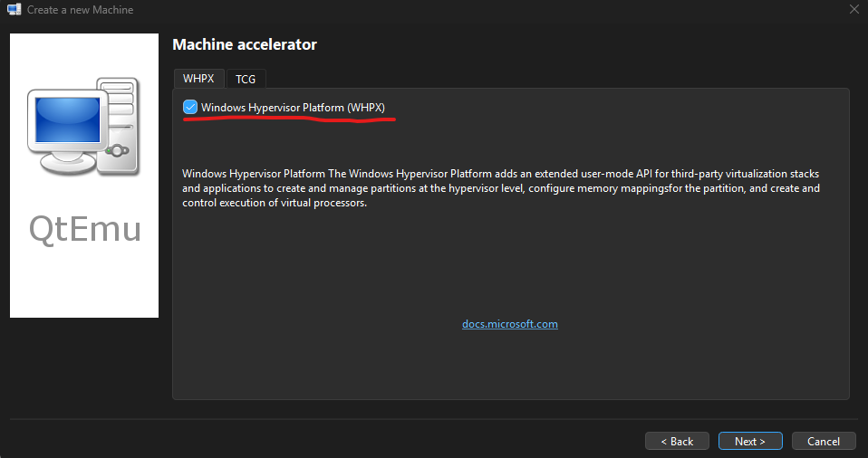Viewport: 868px width, 458px height.
Task: Click the Machine accelerator heading
Action: pyautogui.click(x=245, y=44)
